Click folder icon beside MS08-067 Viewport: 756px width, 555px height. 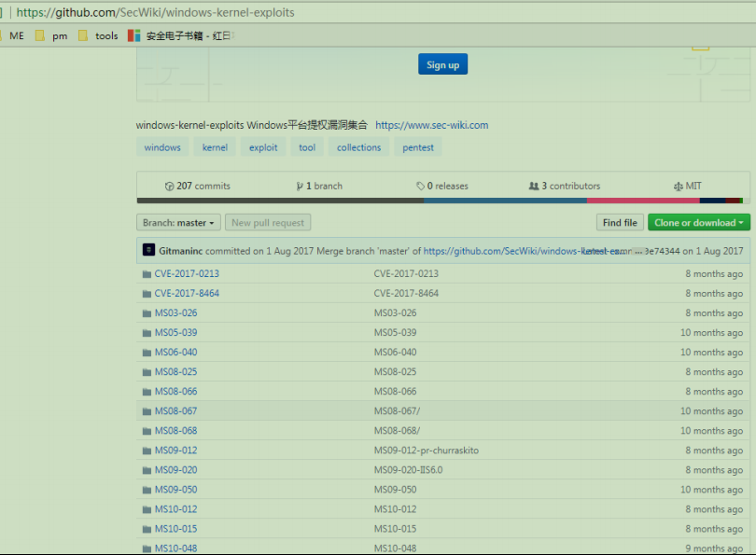pyautogui.click(x=147, y=411)
